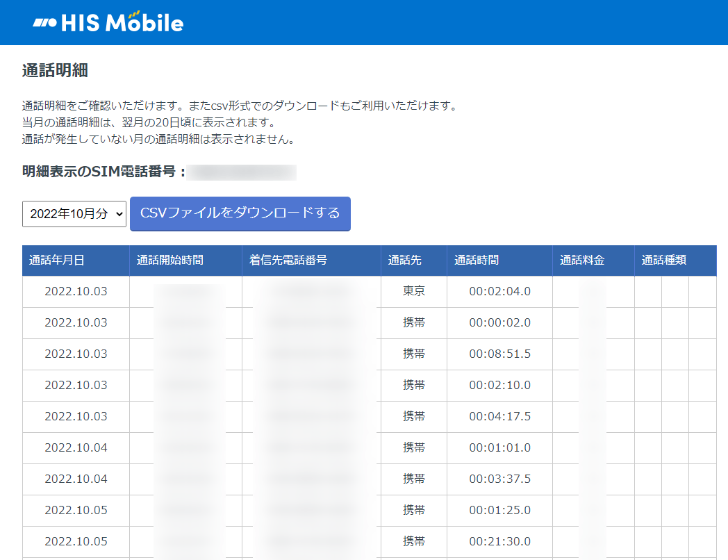Click the date in the 00:01:25.0 row
Screen dimensions: 728x560
76,510
